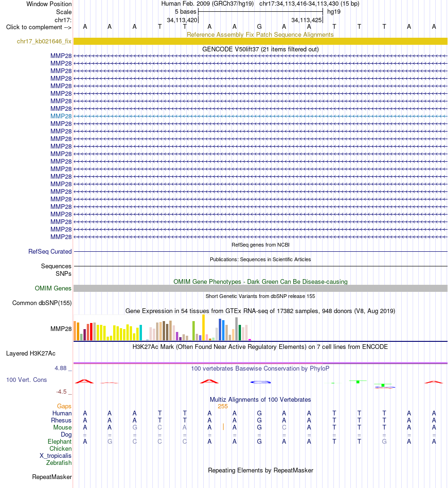The height and width of the screenshot is (488, 448).
Task: Click the 'Human' species row label
Action: (62, 414)
